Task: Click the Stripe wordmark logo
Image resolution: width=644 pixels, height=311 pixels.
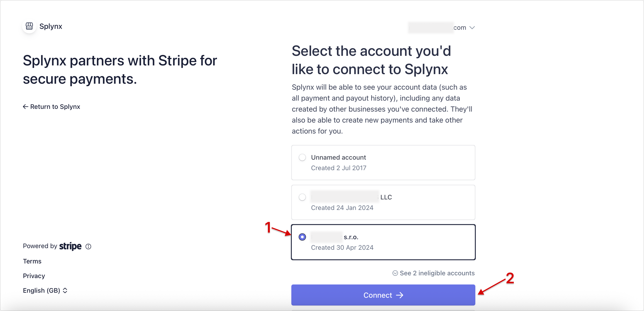Action: [70, 246]
